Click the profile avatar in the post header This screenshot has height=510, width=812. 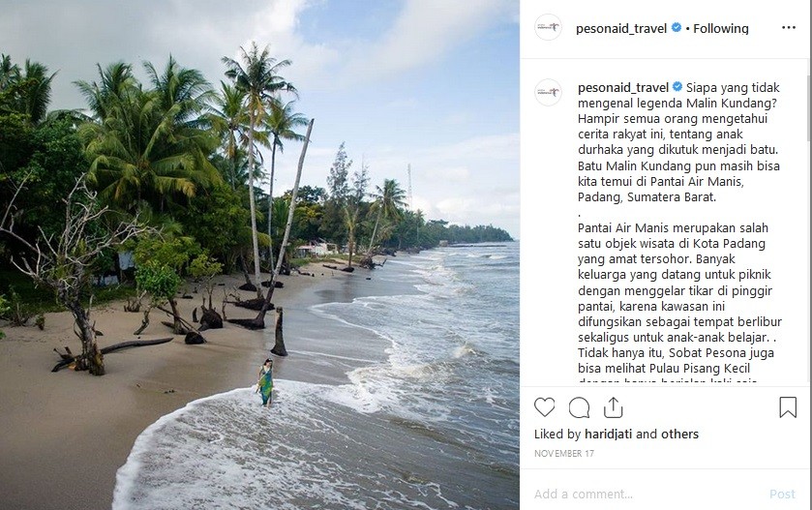[x=548, y=28]
